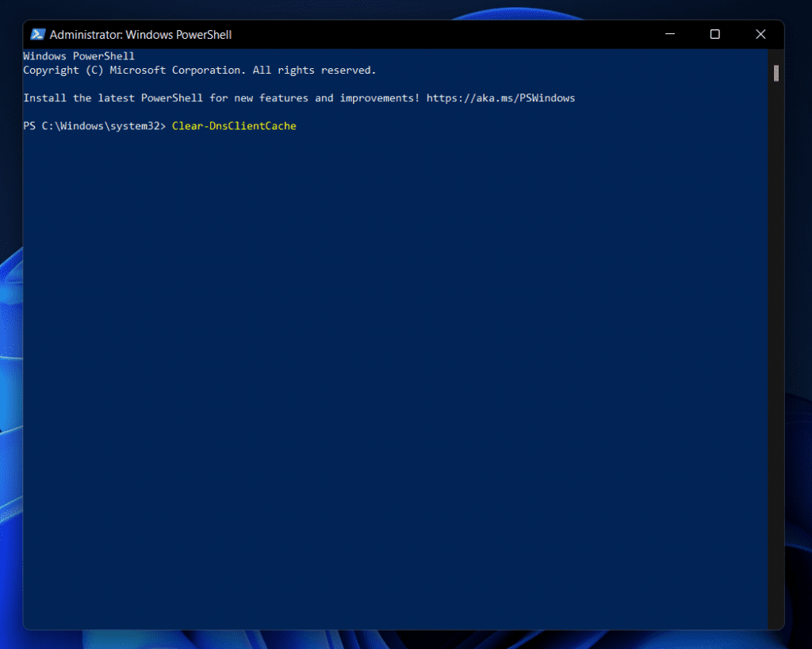This screenshot has height=649, width=812.
Task: Close the PowerShell window
Action: point(760,34)
